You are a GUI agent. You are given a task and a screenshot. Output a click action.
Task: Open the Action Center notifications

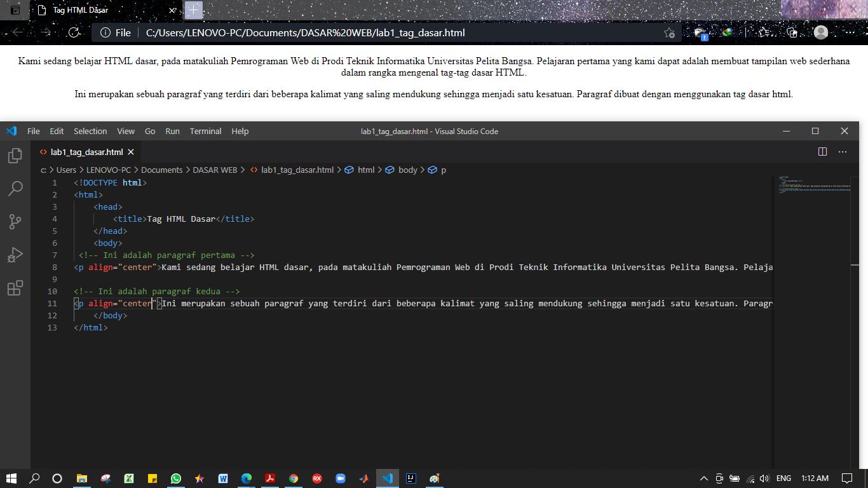point(848,478)
